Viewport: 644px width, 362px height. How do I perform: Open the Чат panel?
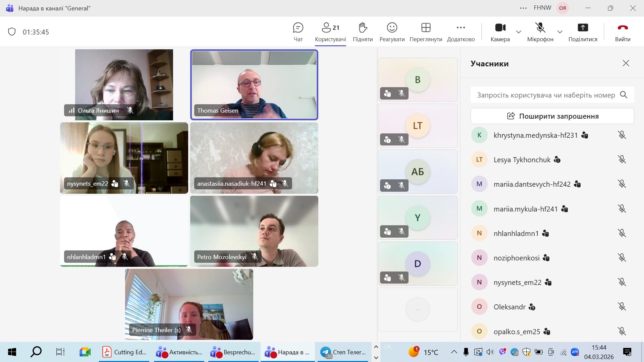tap(298, 32)
